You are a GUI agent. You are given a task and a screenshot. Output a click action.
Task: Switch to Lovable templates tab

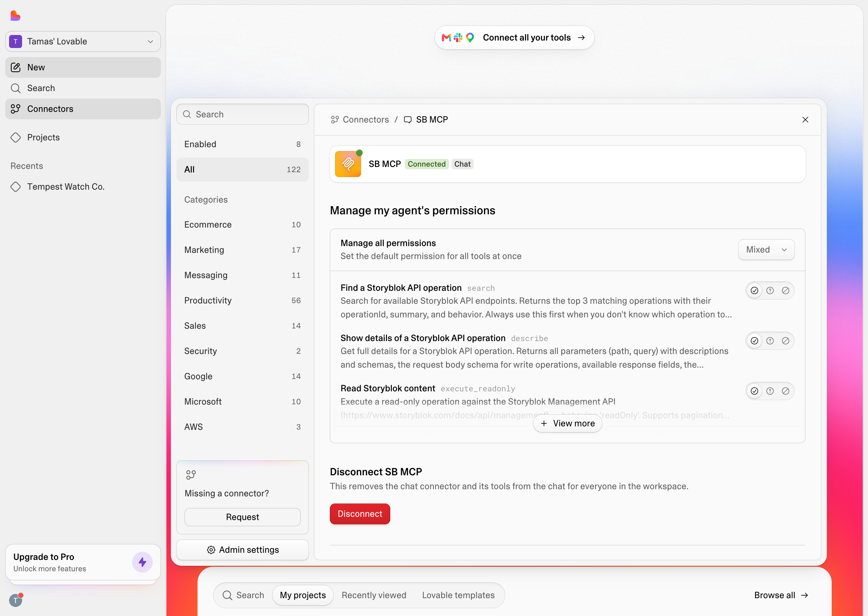click(x=458, y=595)
